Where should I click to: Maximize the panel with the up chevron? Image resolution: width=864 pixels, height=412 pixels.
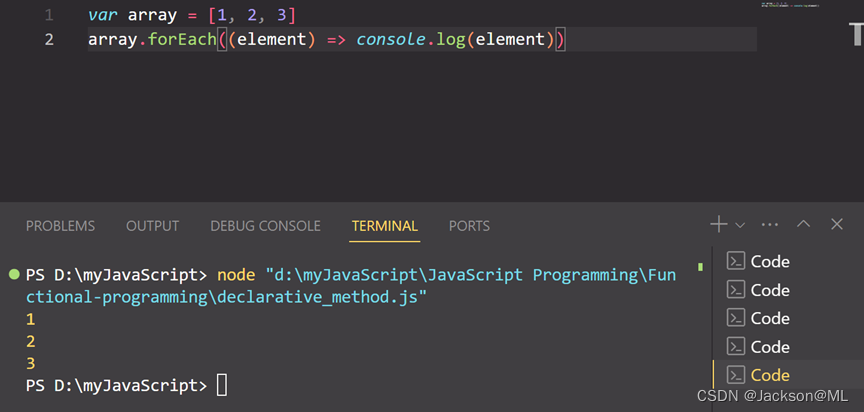click(x=803, y=225)
